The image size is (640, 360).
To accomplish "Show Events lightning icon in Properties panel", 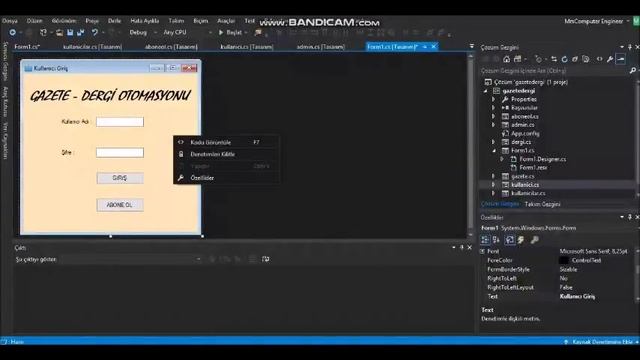I will (521, 240).
